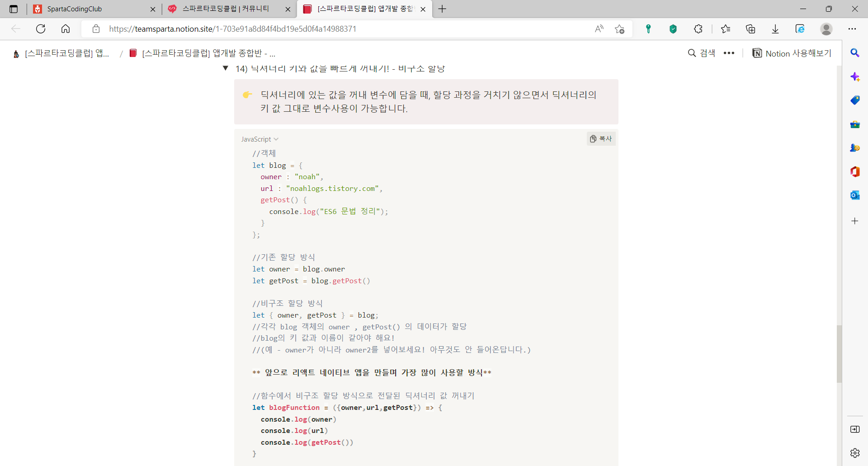View site information lock icon
868x466 pixels.
[96, 29]
